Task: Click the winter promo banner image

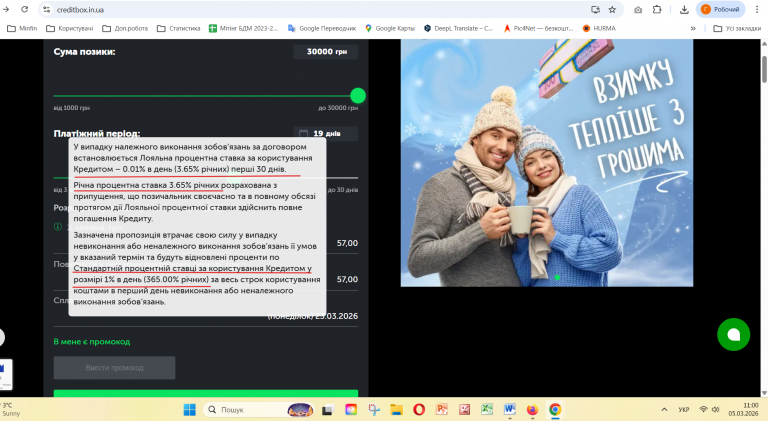Action: coord(547,163)
